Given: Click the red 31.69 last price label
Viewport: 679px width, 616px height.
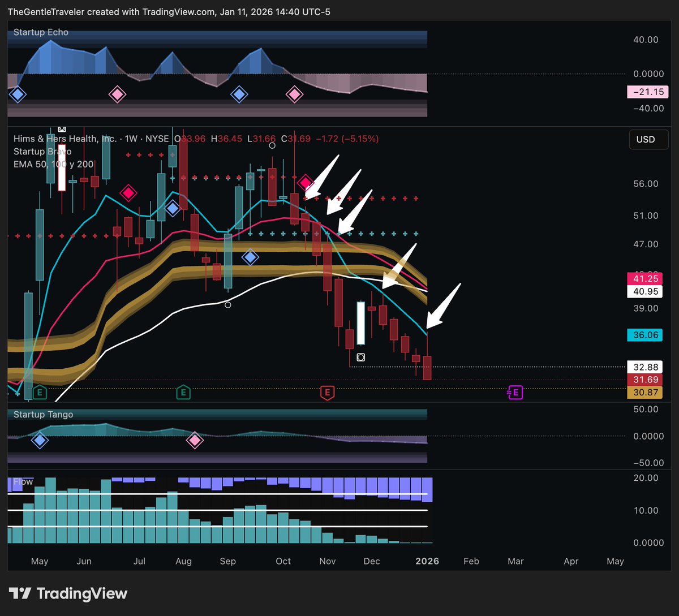Looking at the screenshot, I should click(645, 380).
